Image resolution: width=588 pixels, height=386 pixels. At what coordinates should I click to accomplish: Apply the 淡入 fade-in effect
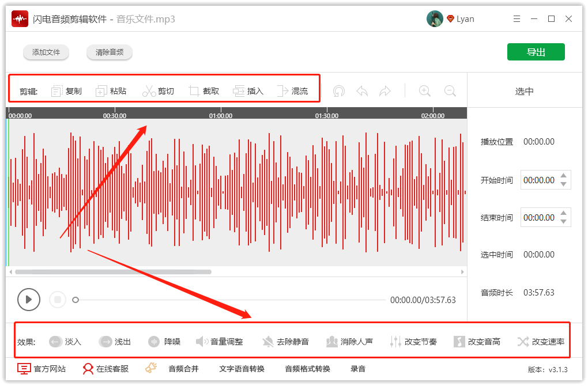tap(65, 341)
